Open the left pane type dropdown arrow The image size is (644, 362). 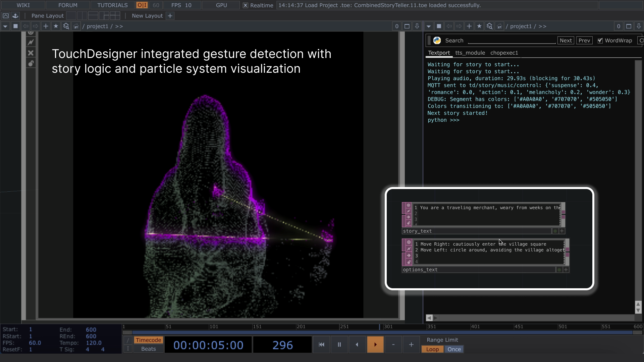point(5,26)
